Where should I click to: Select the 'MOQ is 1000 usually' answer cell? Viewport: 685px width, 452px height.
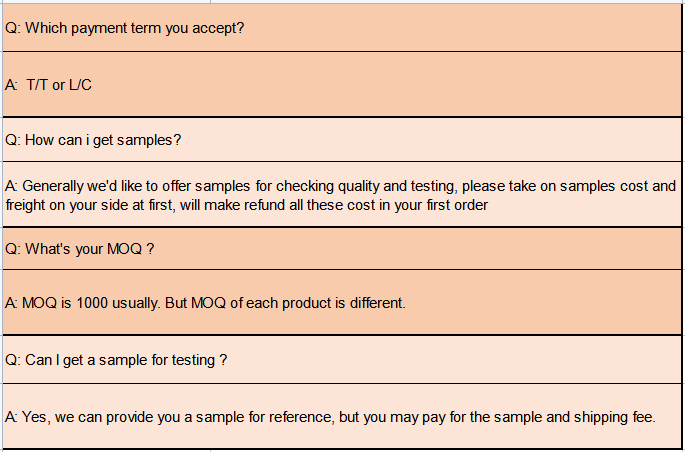coord(342,303)
